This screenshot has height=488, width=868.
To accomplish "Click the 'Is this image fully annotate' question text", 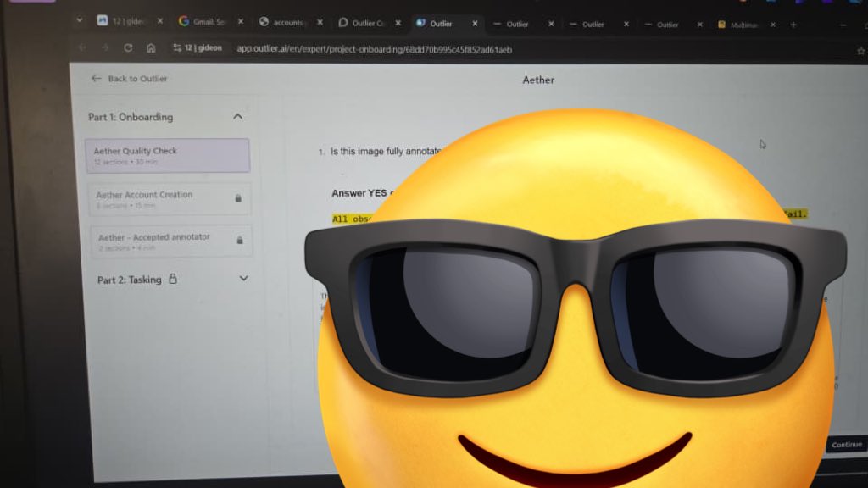I will tap(386, 151).
